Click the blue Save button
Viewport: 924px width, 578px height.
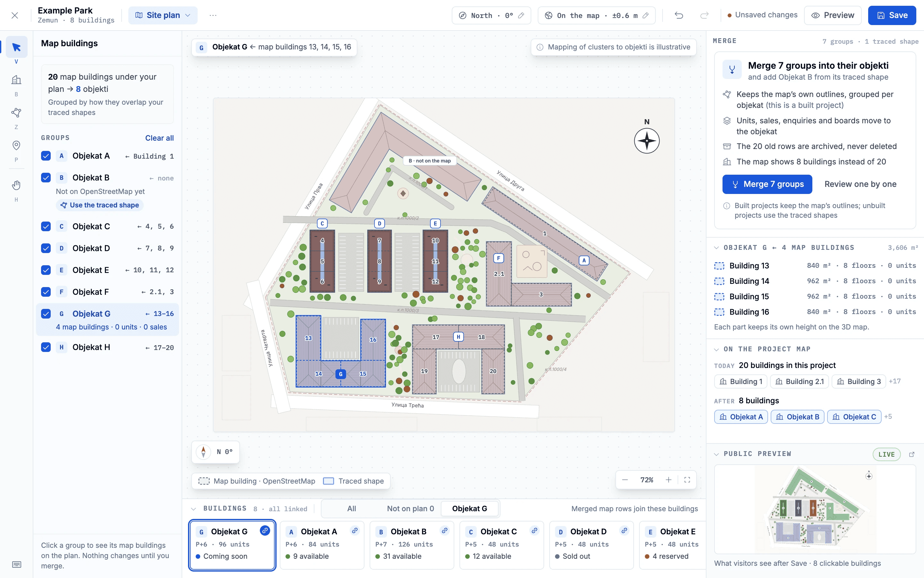892,15
